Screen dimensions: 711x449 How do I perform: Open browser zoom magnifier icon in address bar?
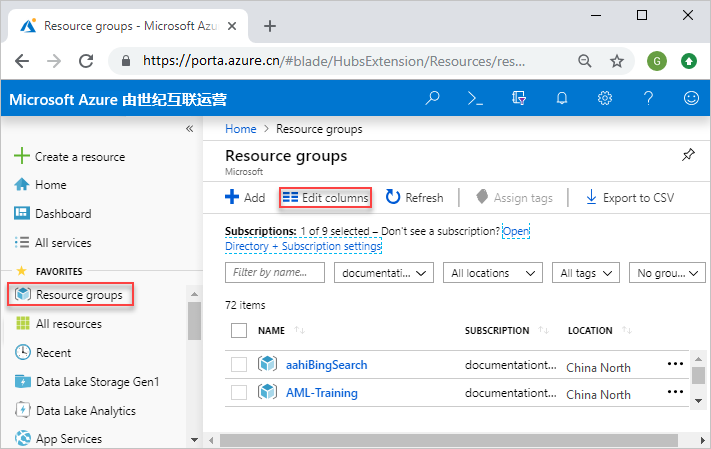(585, 61)
